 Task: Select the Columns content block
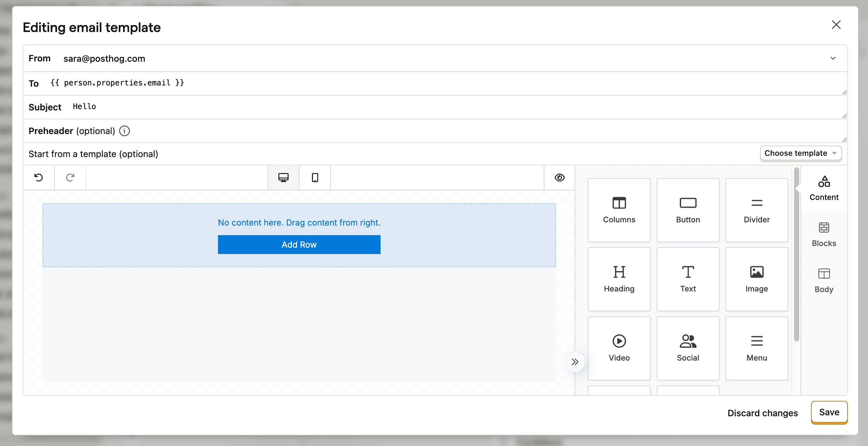619,210
